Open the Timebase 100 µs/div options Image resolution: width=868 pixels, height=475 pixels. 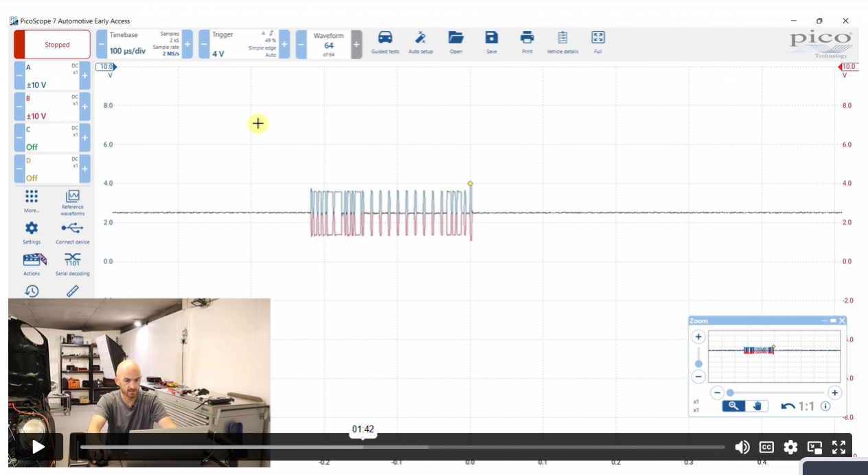pos(144,45)
